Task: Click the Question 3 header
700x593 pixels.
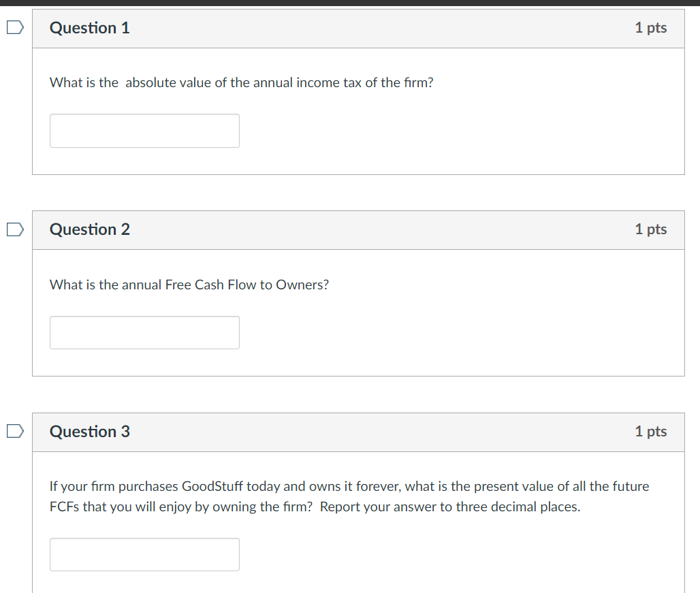Action: (358, 432)
